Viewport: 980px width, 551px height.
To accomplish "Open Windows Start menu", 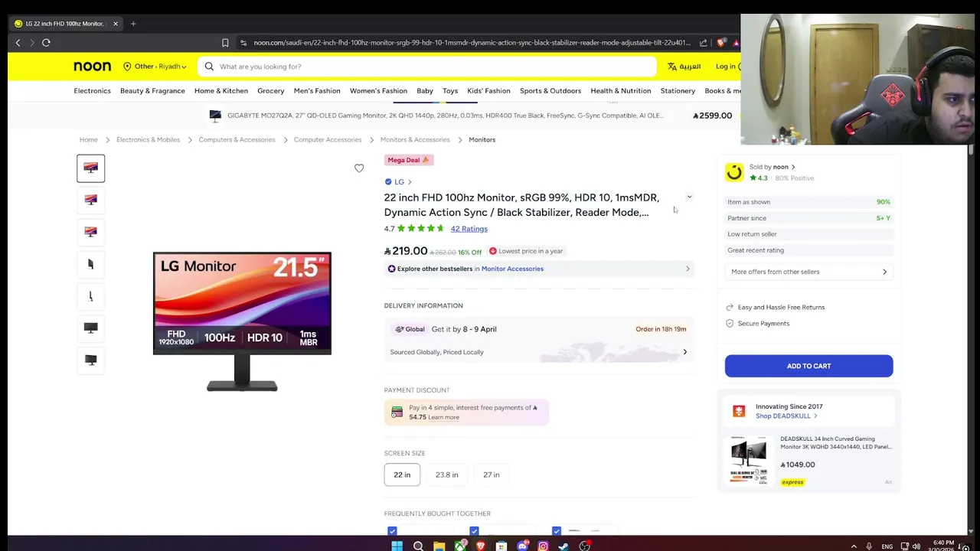I will tap(397, 546).
